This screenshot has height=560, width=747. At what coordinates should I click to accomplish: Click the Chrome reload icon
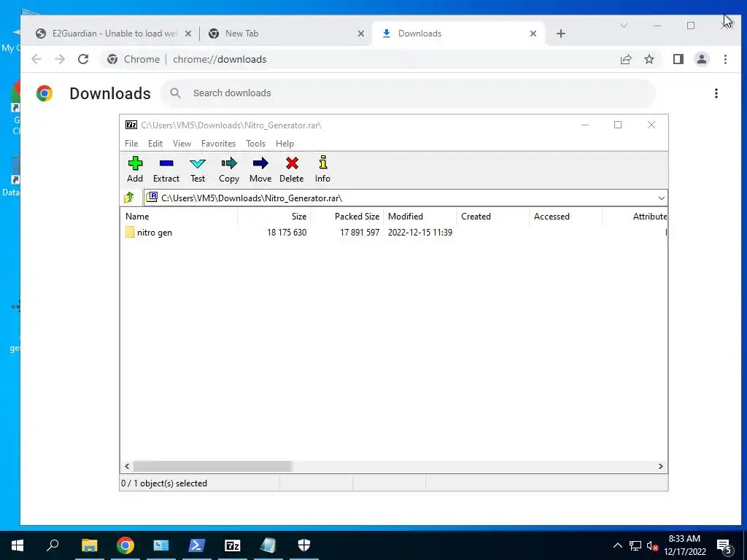[83, 59]
